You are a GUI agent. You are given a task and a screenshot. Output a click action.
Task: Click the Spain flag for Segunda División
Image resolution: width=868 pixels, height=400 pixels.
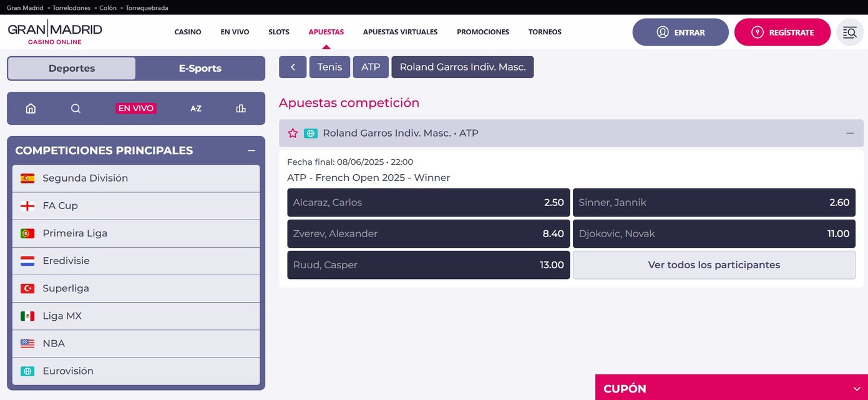[x=27, y=178]
